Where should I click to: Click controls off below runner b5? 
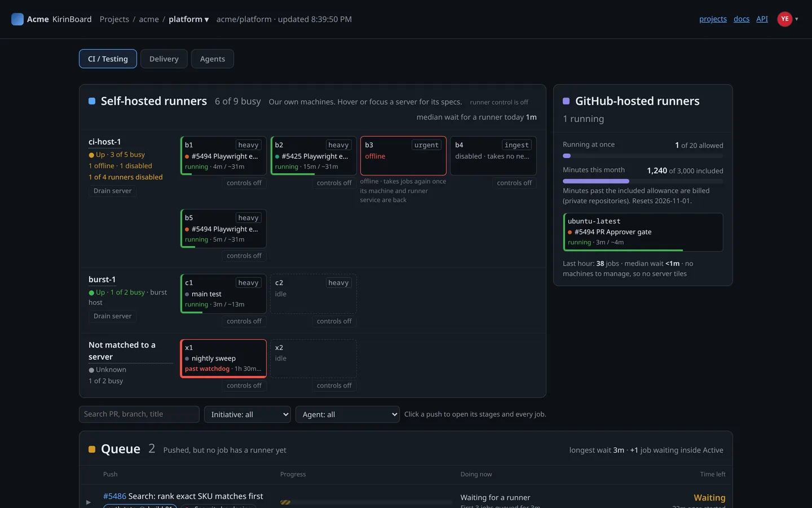[x=244, y=256]
